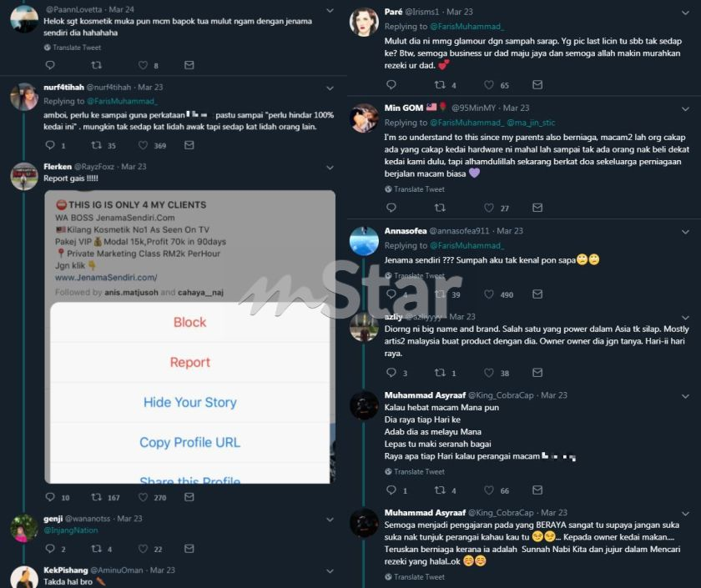
Task: Like Muhammad Asyraaf's tweet with 66 likes
Action: click(489, 490)
